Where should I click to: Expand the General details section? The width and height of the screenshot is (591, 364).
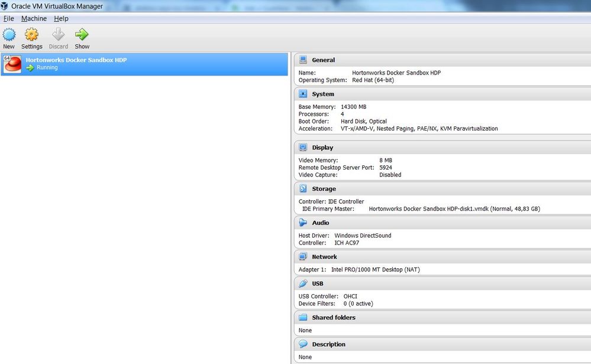tap(323, 60)
